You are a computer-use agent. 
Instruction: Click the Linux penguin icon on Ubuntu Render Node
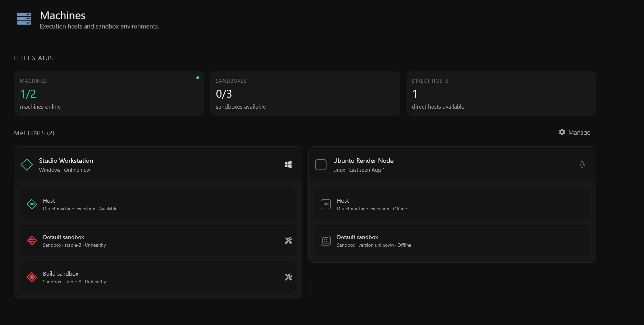(582, 164)
